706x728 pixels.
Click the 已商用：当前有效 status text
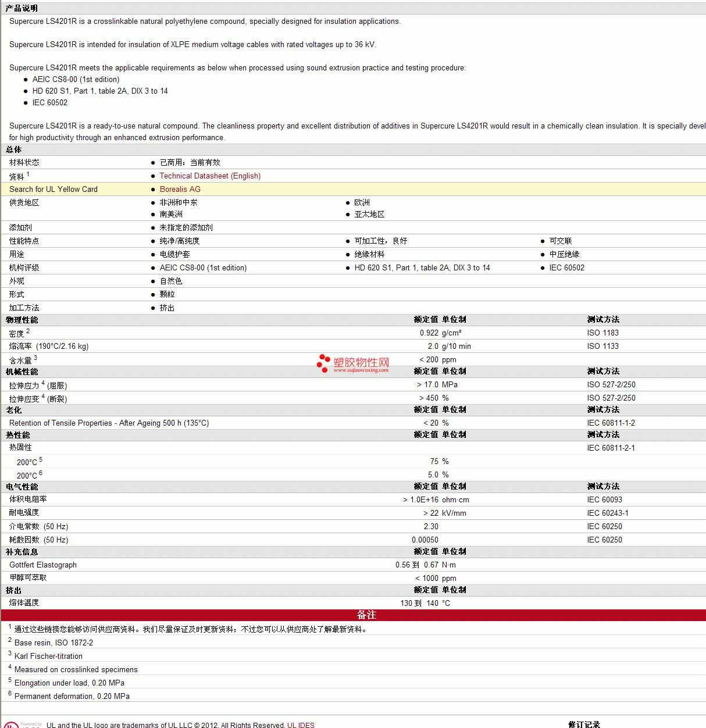point(190,162)
